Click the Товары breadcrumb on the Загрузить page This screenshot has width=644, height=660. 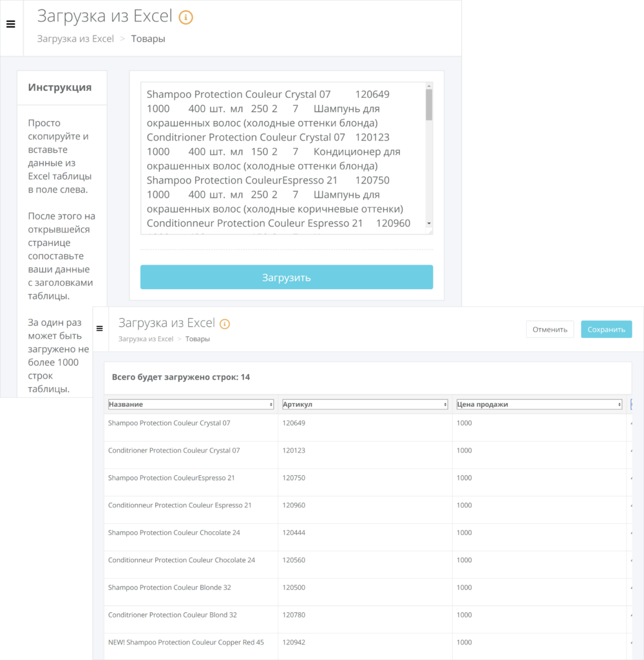click(148, 39)
